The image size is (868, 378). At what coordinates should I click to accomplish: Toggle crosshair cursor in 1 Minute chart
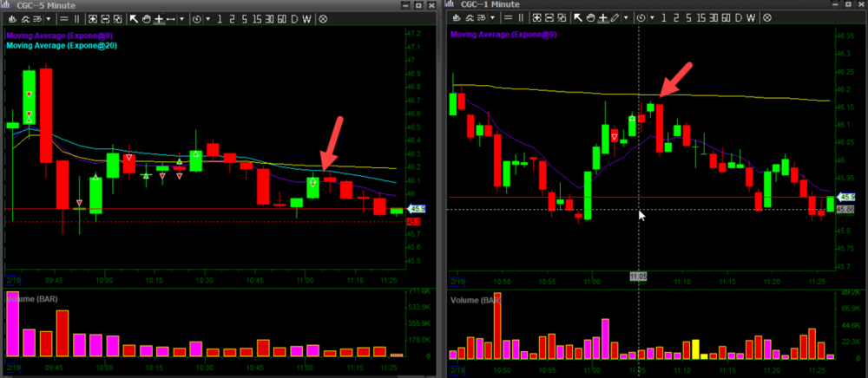[x=602, y=17]
